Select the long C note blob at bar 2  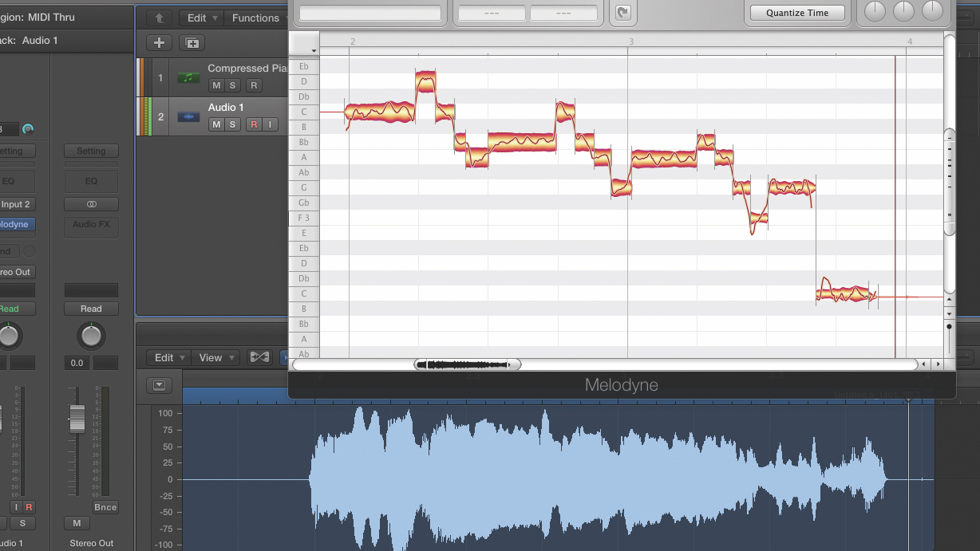point(380,112)
